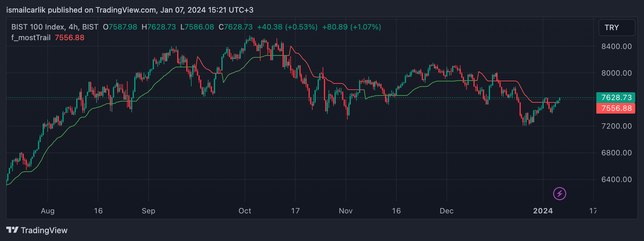Image resolution: width=644 pixels, height=241 pixels.
Task: Click the 6400.00 price axis label
Action: [x=616, y=179]
